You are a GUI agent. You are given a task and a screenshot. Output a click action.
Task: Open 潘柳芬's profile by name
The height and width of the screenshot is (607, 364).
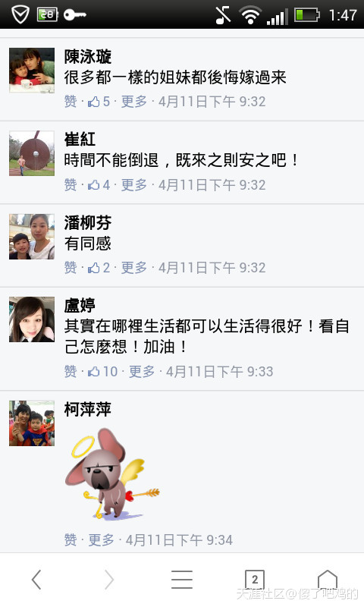tap(88, 222)
